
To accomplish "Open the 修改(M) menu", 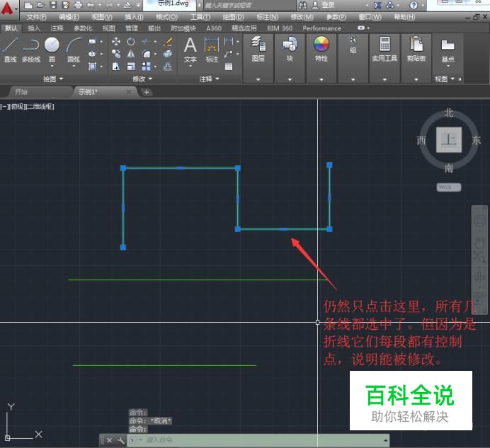I will tap(302, 17).
